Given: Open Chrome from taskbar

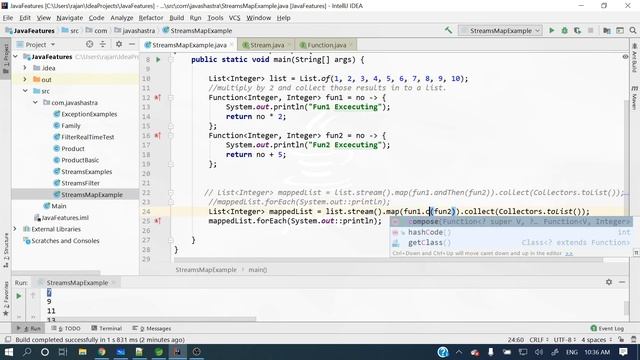Looking at the screenshot, I should tap(102, 352).
